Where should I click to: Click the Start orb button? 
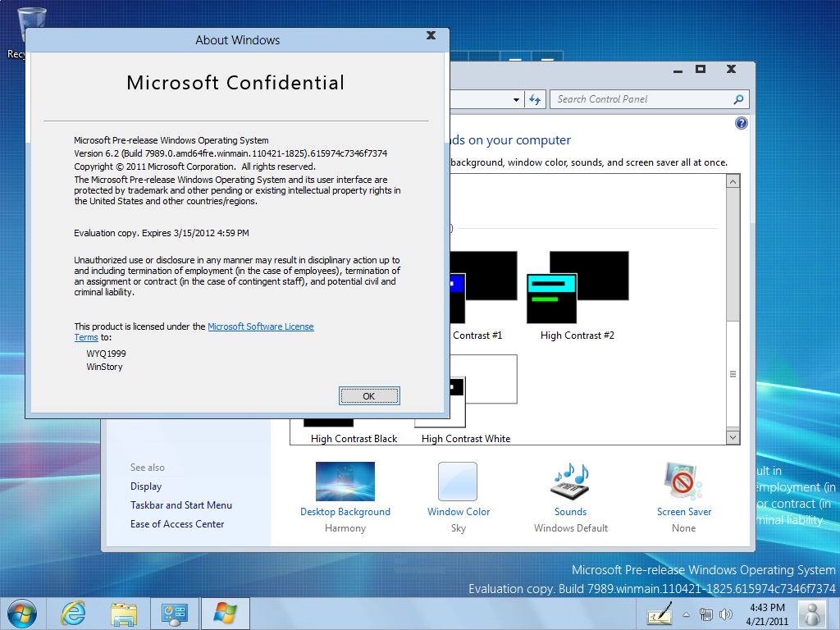point(21,614)
